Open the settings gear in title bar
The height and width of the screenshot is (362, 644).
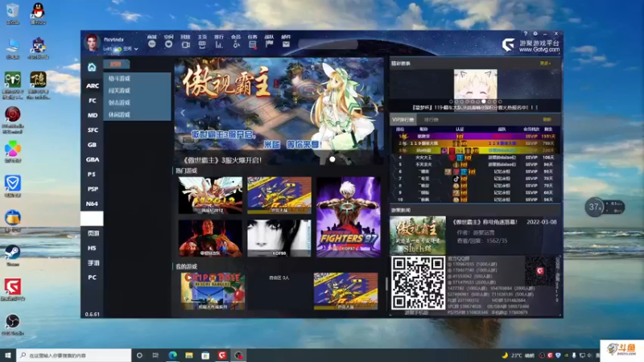535,34
